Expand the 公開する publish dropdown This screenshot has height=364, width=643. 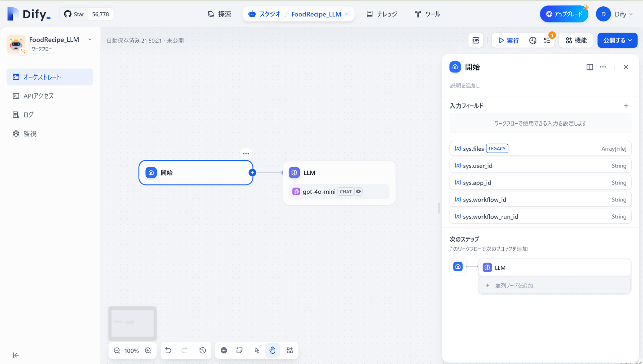(617, 41)
